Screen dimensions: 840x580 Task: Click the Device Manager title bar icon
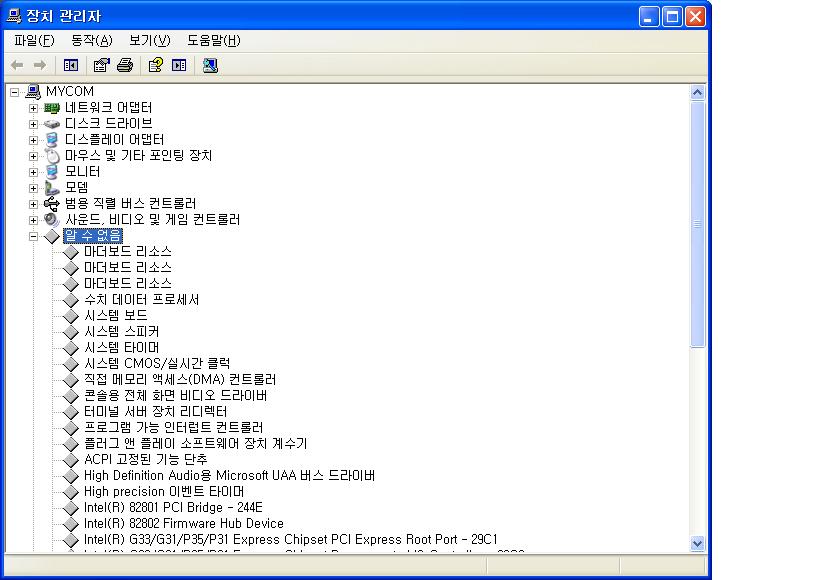coord(14,16)
